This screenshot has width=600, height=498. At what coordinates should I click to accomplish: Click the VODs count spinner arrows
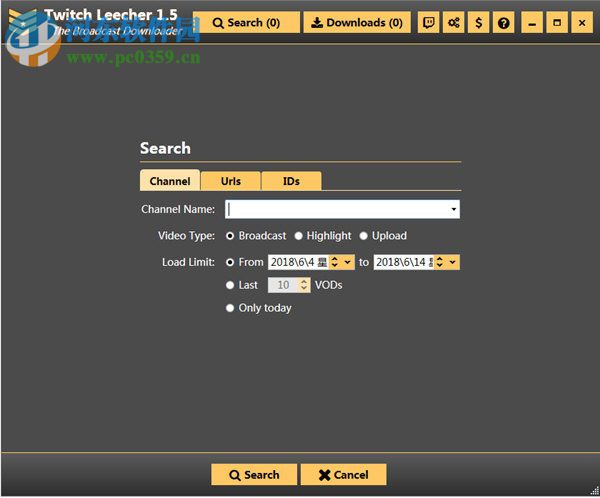click(304, 285)
